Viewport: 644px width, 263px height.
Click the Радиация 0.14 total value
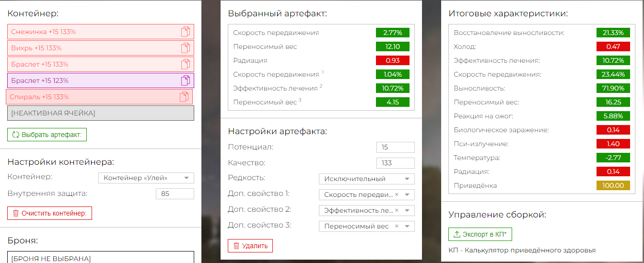(613, 172)
